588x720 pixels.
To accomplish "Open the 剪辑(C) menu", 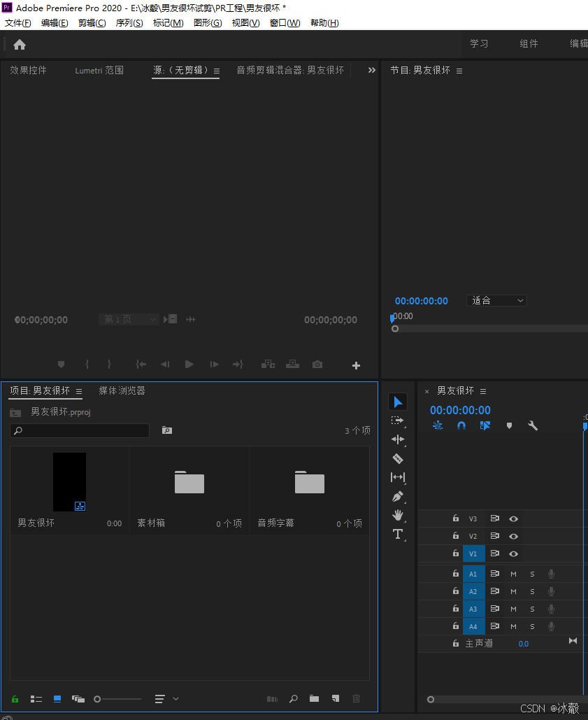I will pyautogui.click(x=92, y=23).
